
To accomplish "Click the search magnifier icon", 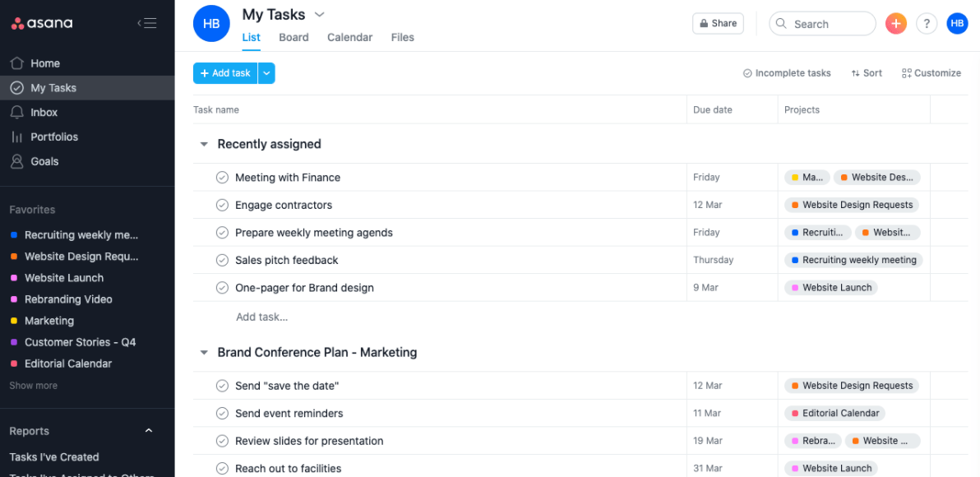I will 781,24.
